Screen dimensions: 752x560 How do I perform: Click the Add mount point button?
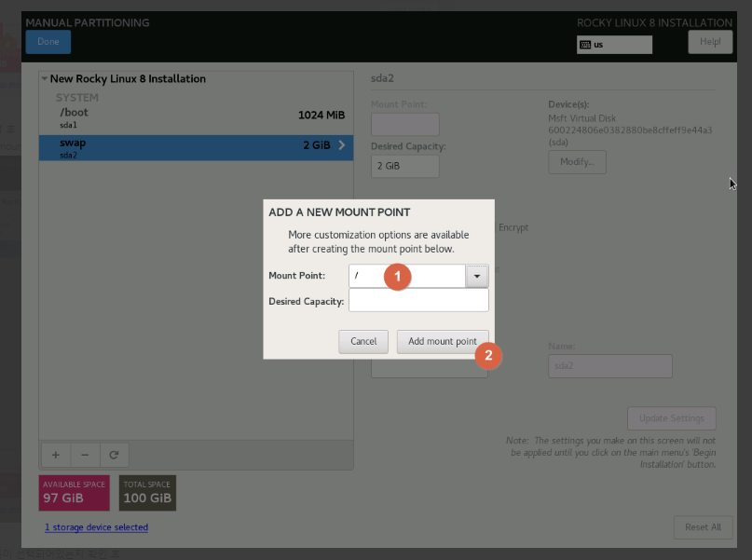point(443,341)
